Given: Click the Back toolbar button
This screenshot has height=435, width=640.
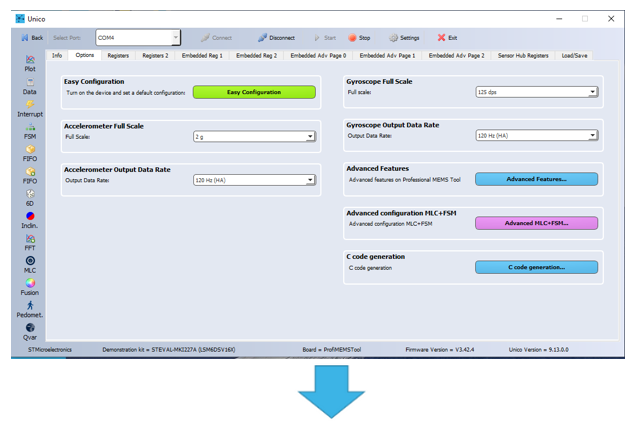Looking at the screenshot, I should (x=32, y=38).
